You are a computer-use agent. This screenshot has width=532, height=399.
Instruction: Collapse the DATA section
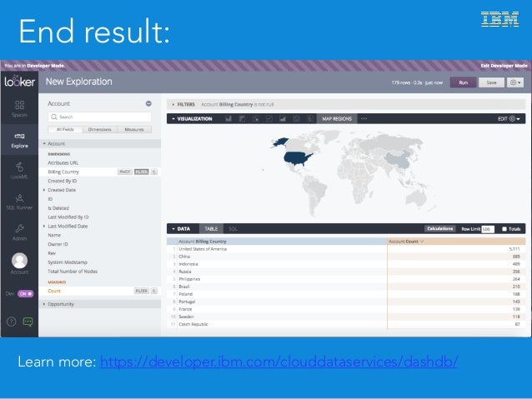pos(181,229)
